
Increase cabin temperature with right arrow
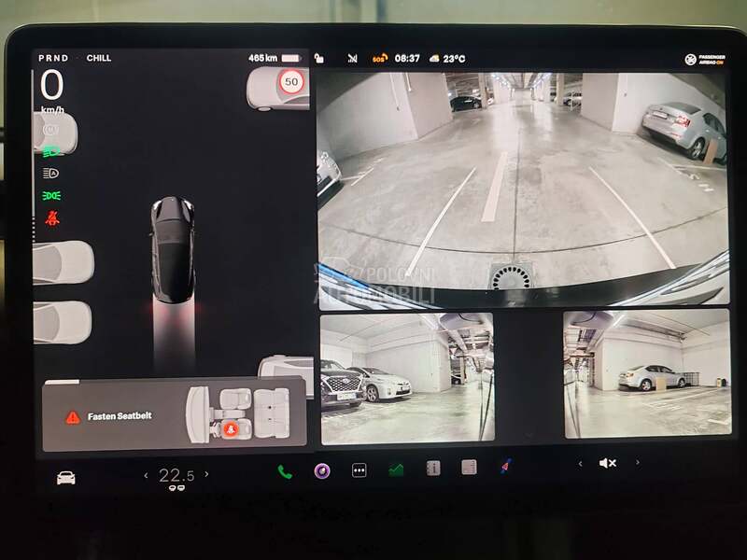coord(206,474)
